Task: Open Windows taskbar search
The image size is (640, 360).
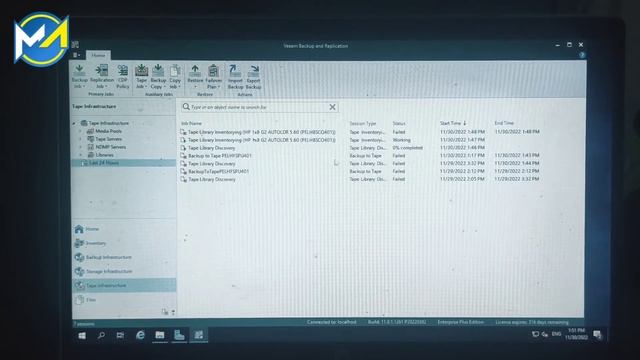Action: pos(101,336)
